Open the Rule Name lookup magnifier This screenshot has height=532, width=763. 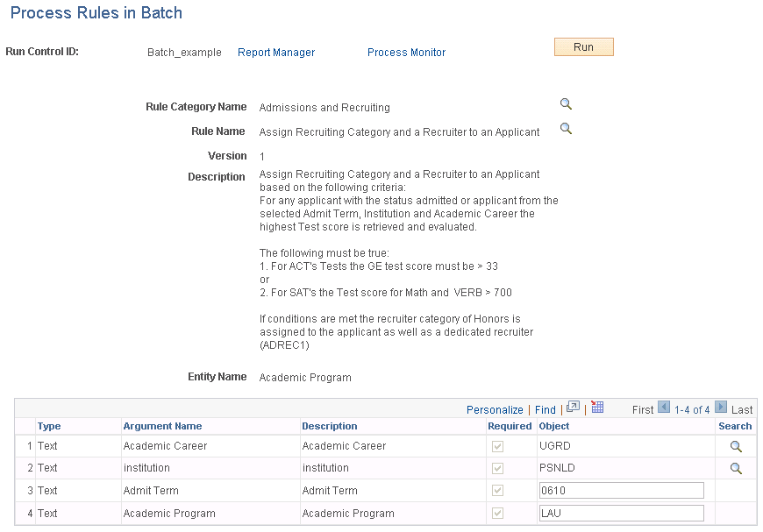(566, 128)
